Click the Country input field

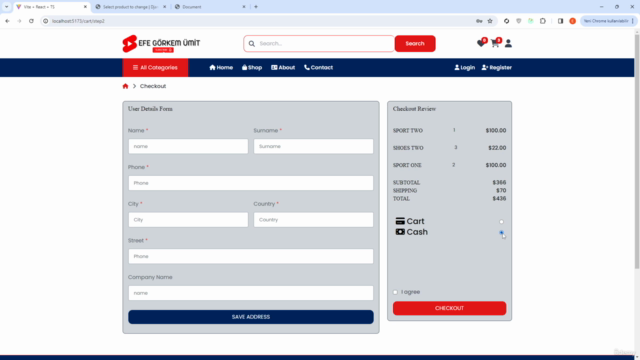pos(313,220)
